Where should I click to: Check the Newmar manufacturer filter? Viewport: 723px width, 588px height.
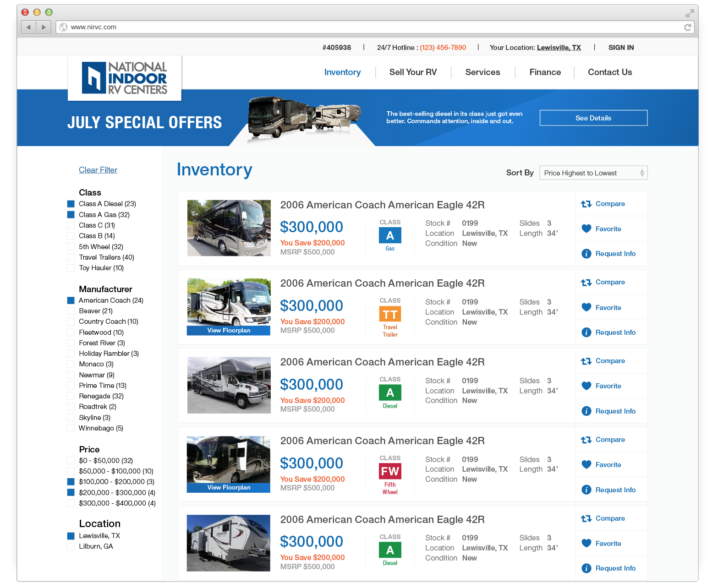coord(71,375)
